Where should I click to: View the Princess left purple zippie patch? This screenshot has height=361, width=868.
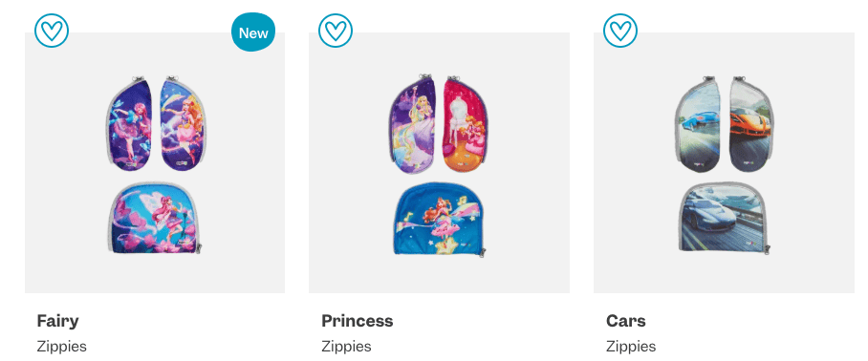click(x=412, y=121)
